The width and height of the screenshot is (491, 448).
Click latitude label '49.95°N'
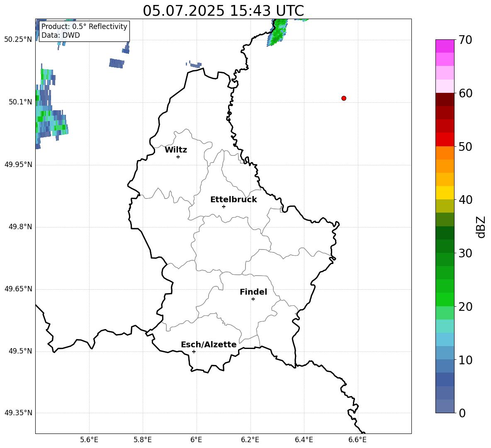(x=18, y=164)
